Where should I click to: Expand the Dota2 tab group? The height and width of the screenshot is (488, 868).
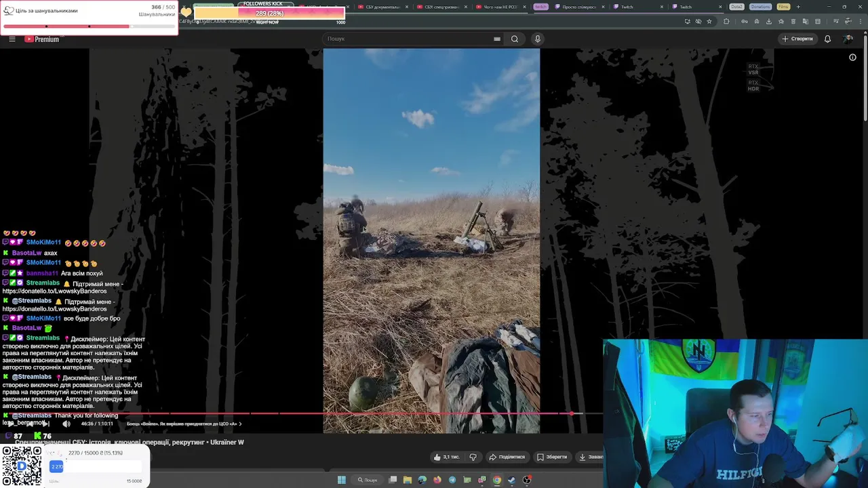click(736, 7)
